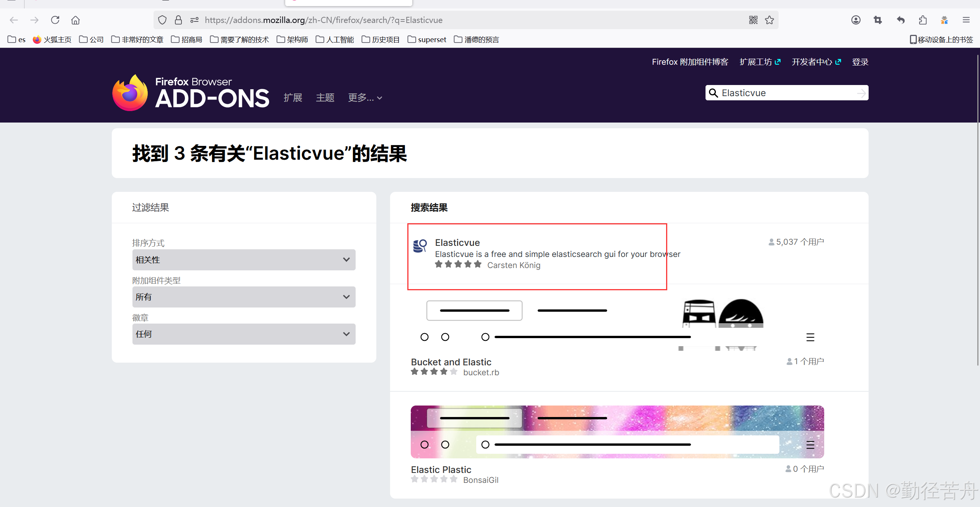Click the 登录 link
Screen dimensions: 980x507
pos(860,62)
